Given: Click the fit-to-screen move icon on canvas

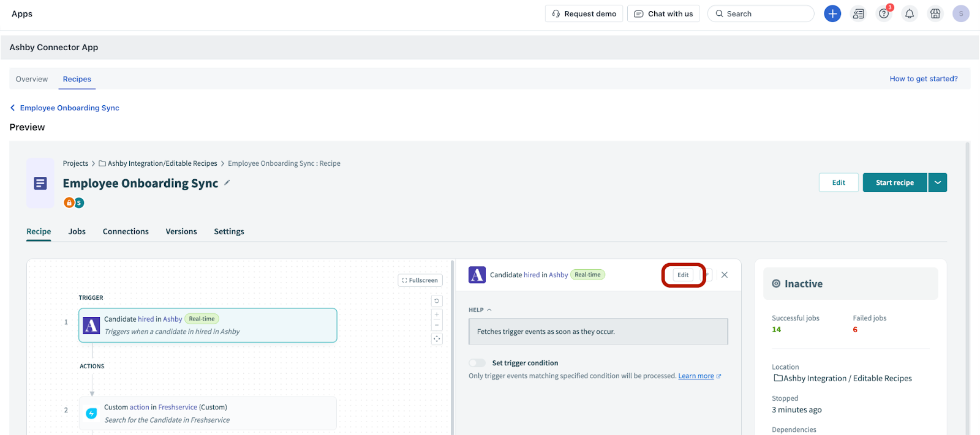Looking at the screenshot, I should click(437, 338).
